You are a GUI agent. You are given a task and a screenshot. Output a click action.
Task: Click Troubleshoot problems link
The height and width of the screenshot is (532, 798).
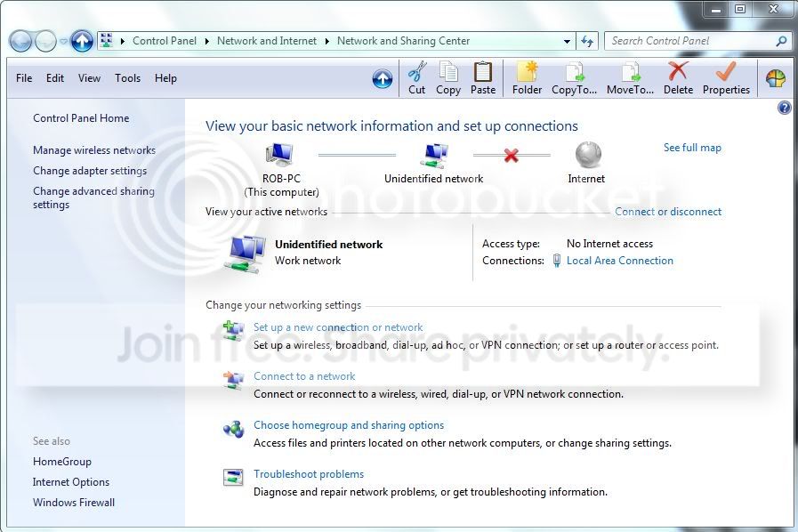[309, 474]
